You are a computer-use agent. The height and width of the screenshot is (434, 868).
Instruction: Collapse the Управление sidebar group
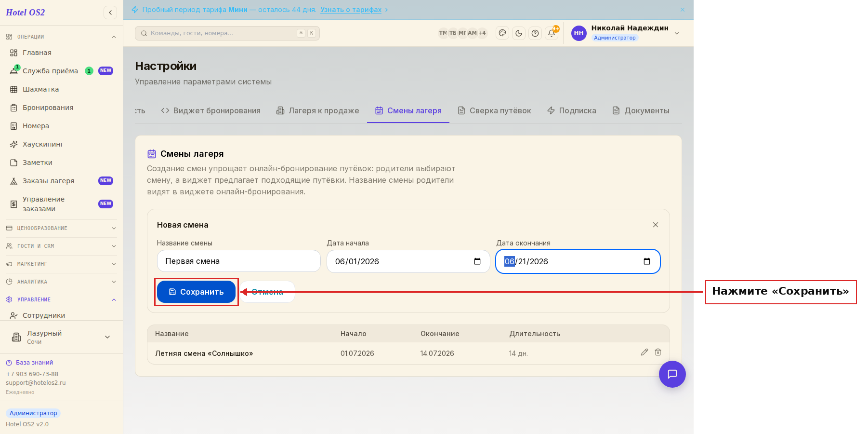click(61, 299)
